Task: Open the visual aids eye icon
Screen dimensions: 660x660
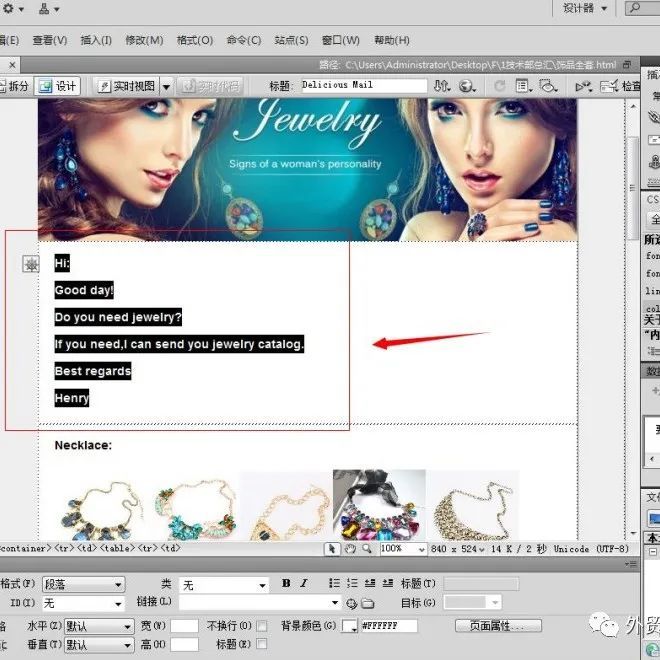Action: point(548,86)
